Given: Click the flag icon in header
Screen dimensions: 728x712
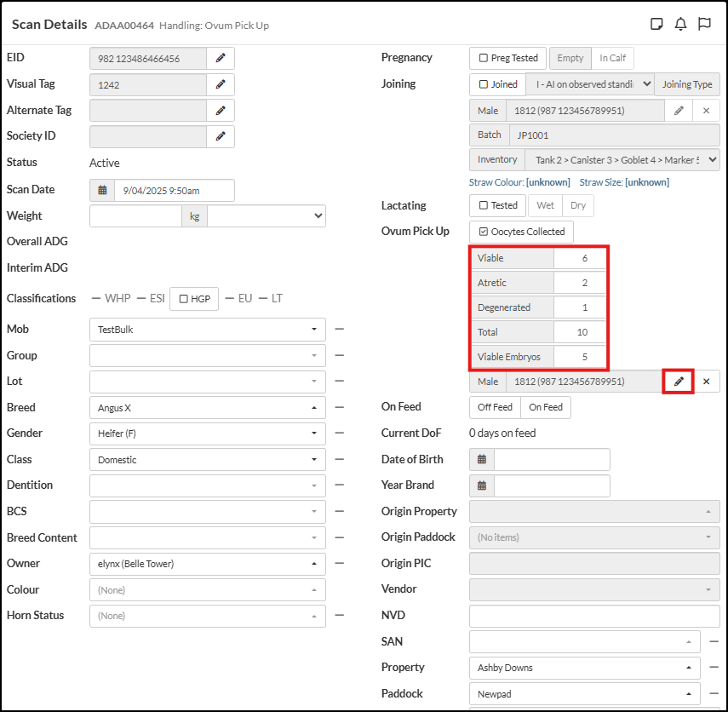Looking at the screenshot, I should (704, 24).
